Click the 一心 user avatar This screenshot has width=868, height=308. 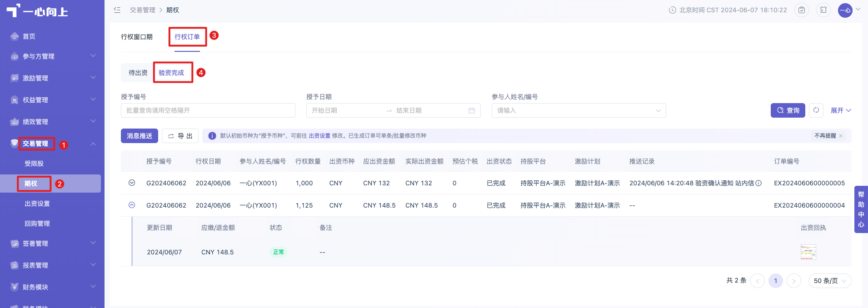pos(845,10)
